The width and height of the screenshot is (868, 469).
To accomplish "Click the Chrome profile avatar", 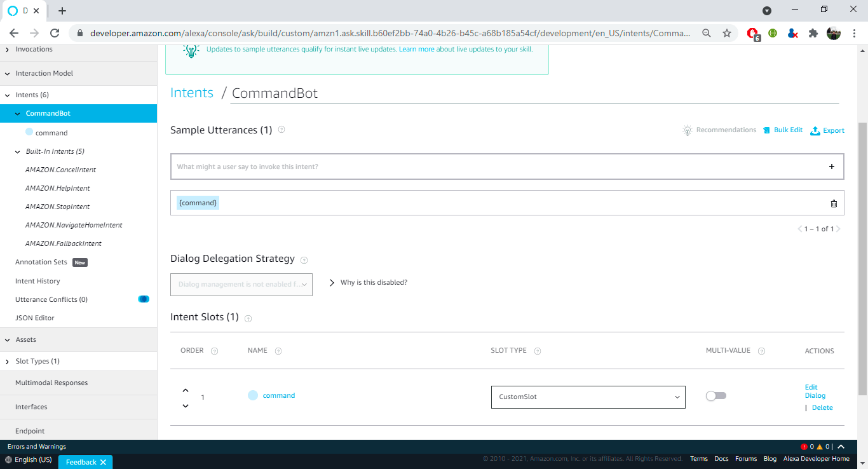I will (834, 33).
